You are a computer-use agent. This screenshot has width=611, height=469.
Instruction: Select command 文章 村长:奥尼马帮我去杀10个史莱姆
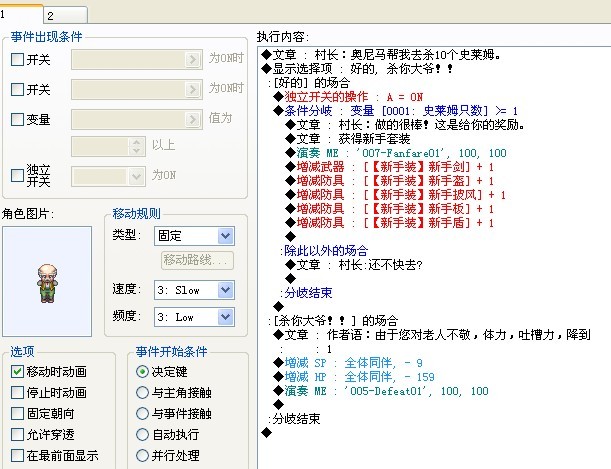pyautogui.click(x=381, y=55)
